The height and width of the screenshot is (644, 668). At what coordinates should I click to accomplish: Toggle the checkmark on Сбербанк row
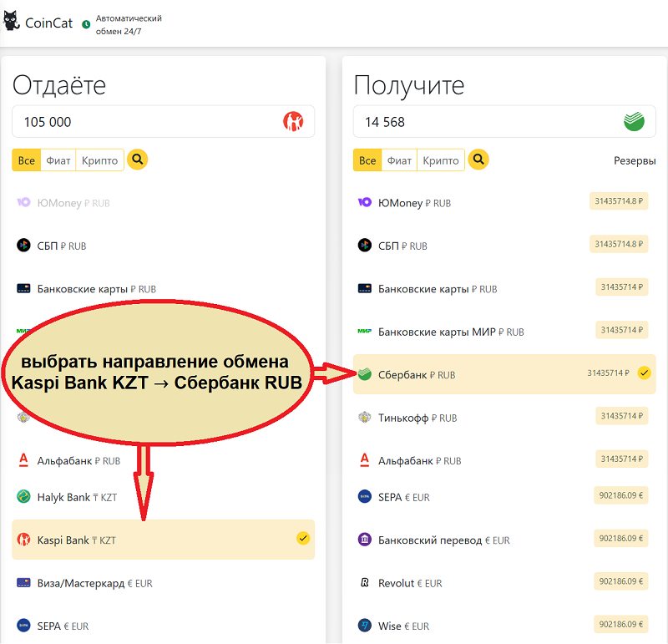point(644,373)
